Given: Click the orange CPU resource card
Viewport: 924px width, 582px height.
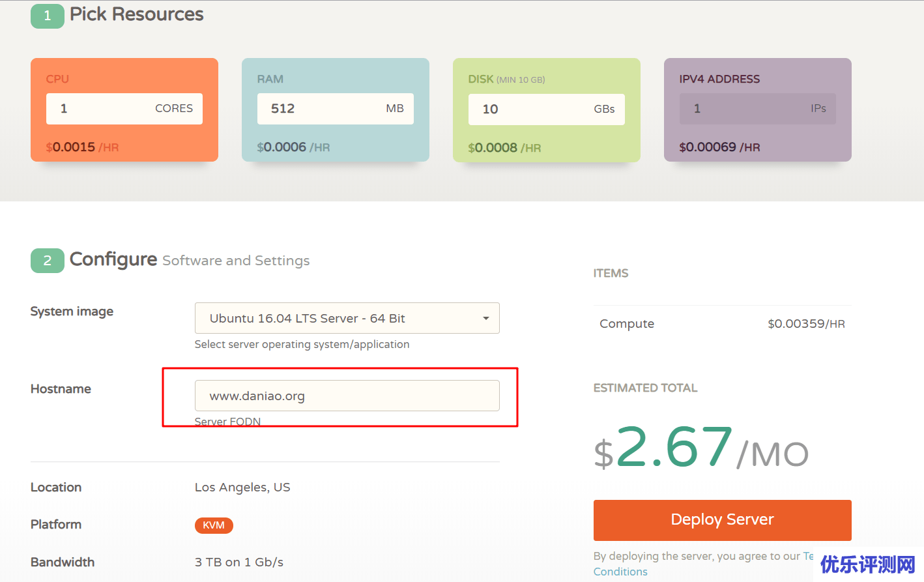Looking at the screenshot, I should (124, 147).
